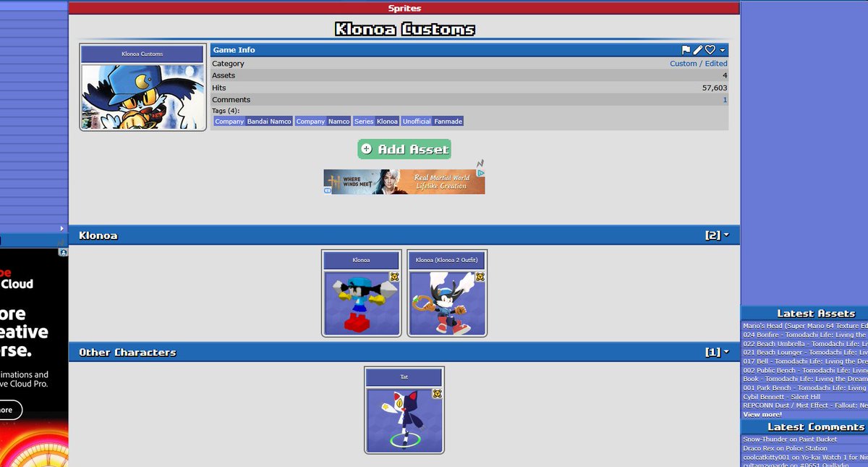Viewport: 868px width, 467px height.
Task: Select the Company Namco tag
Action: click(x=323, y=122)
